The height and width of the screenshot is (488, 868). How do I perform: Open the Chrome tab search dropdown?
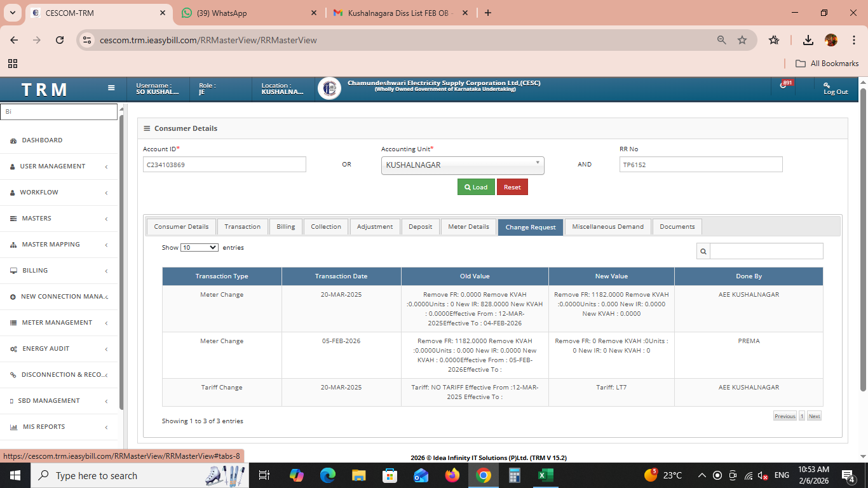12,13
